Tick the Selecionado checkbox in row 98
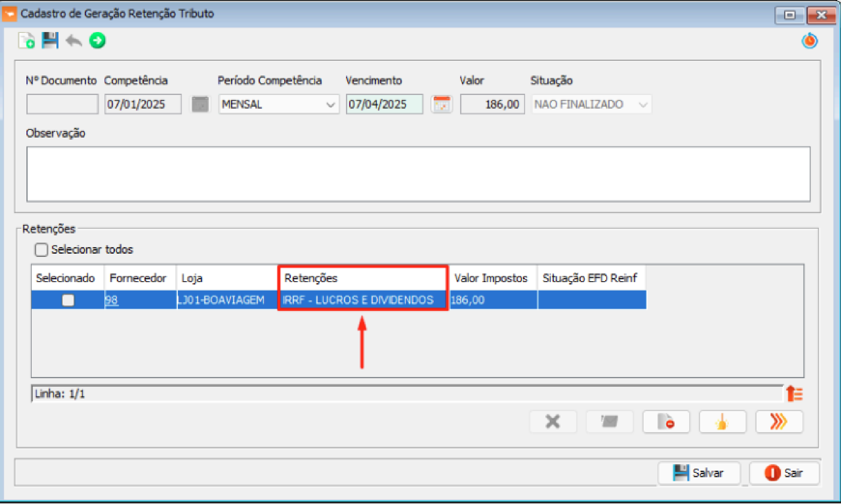This screenshot has height=504, width=841. pos(68,300)
